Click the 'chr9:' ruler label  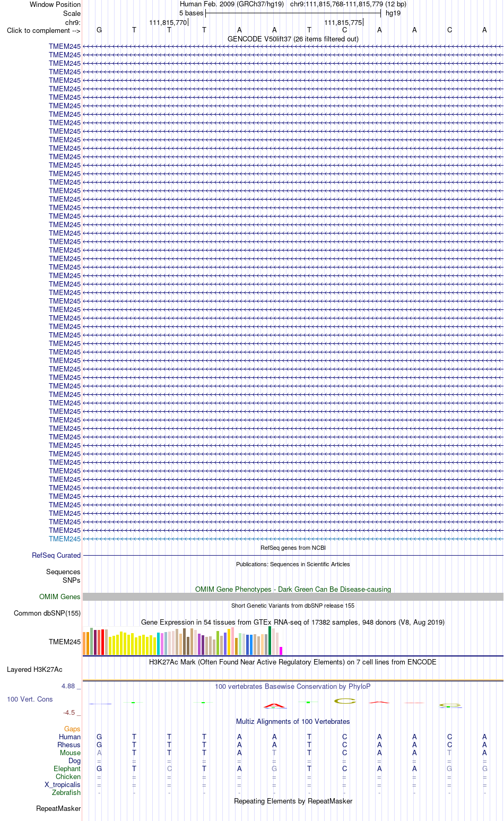[73, 22]
